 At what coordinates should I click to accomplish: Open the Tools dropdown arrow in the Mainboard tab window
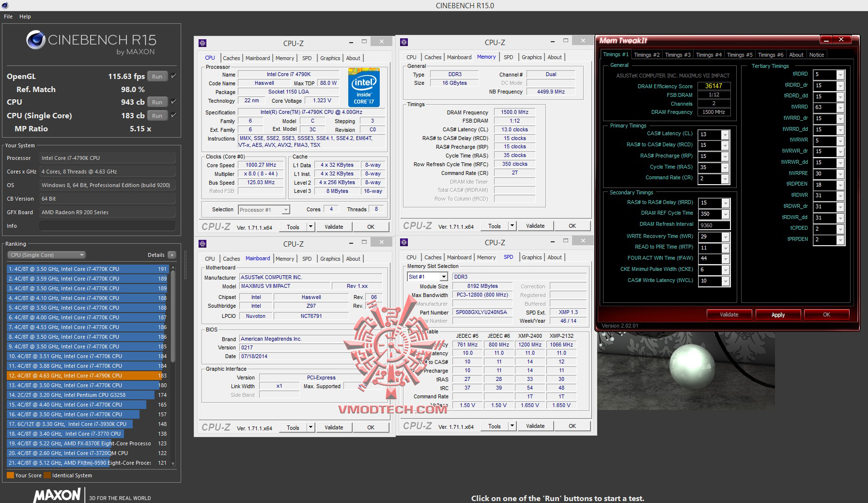coord(311,427)
